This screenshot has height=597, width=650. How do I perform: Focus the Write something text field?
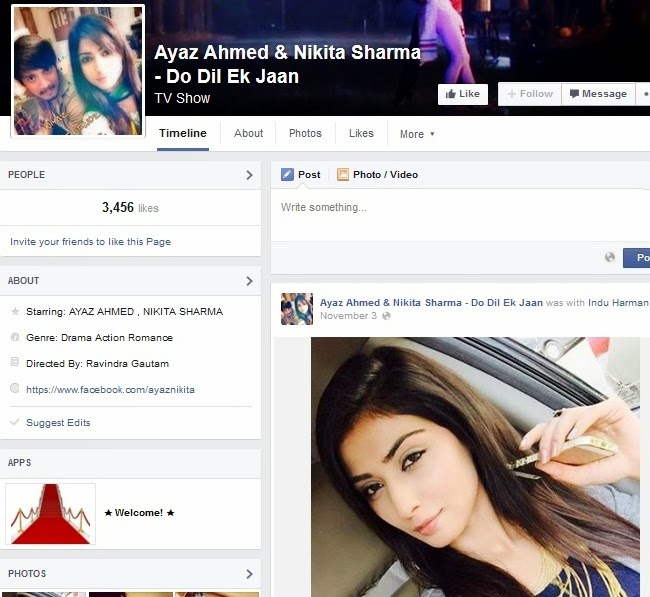coord(460,215)
